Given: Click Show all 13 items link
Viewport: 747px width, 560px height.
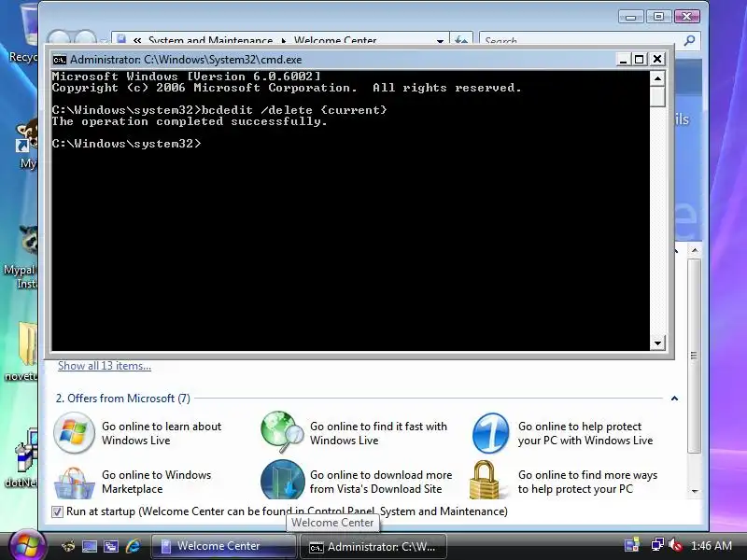Looking at the screenshot, I should click(105, 366).
